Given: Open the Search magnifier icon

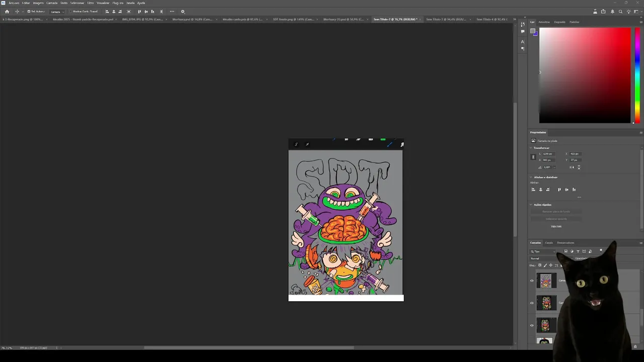Looking at the screenshot, I should 620,12.
